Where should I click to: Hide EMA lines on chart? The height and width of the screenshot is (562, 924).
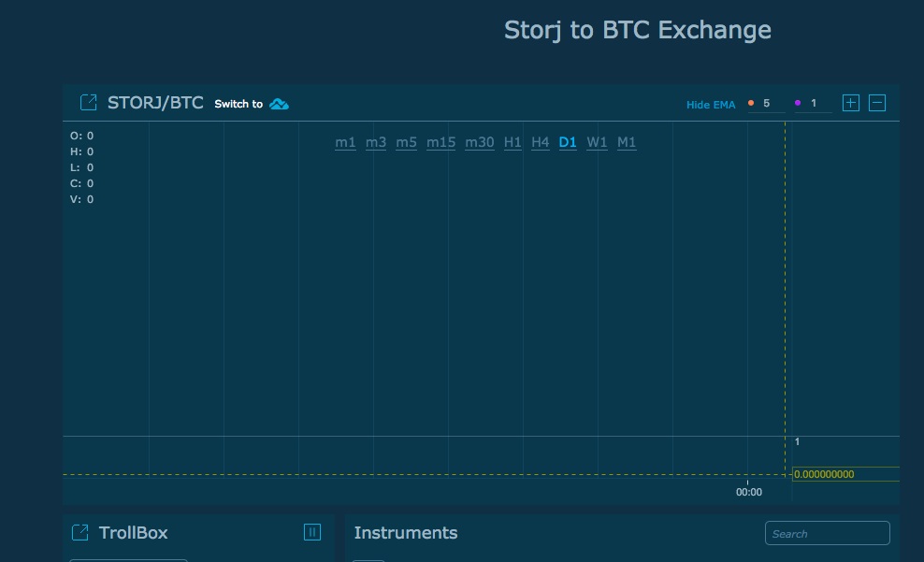(x=711, y=105)
